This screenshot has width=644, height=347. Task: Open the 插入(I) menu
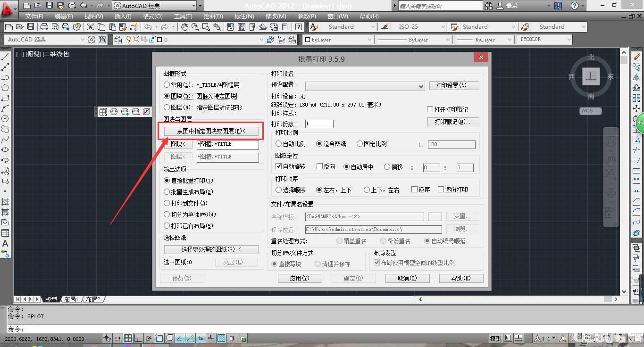123,16
